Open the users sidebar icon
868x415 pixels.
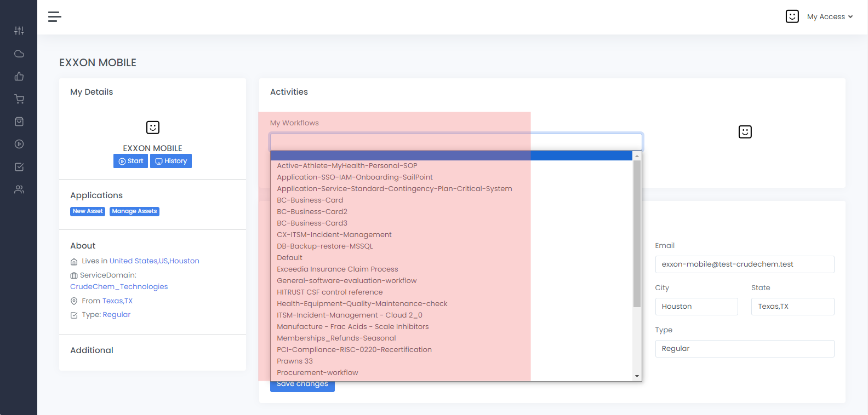[x=19, y=190]
